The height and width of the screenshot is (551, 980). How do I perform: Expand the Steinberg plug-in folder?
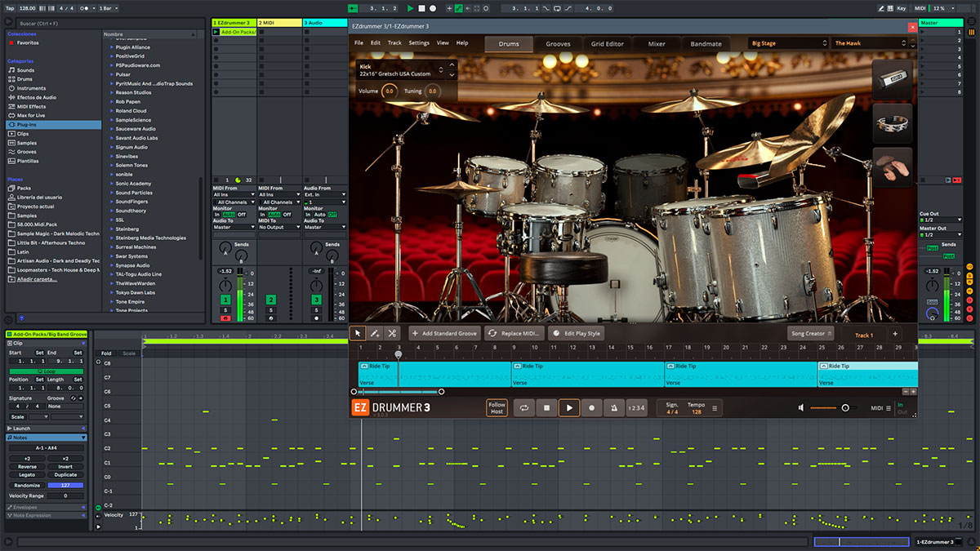tap(112, 229)
